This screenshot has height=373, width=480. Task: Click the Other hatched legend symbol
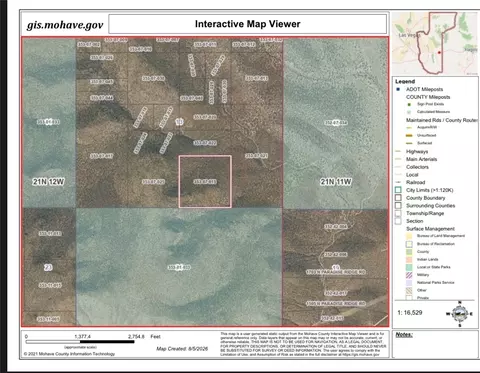(409, 290)
